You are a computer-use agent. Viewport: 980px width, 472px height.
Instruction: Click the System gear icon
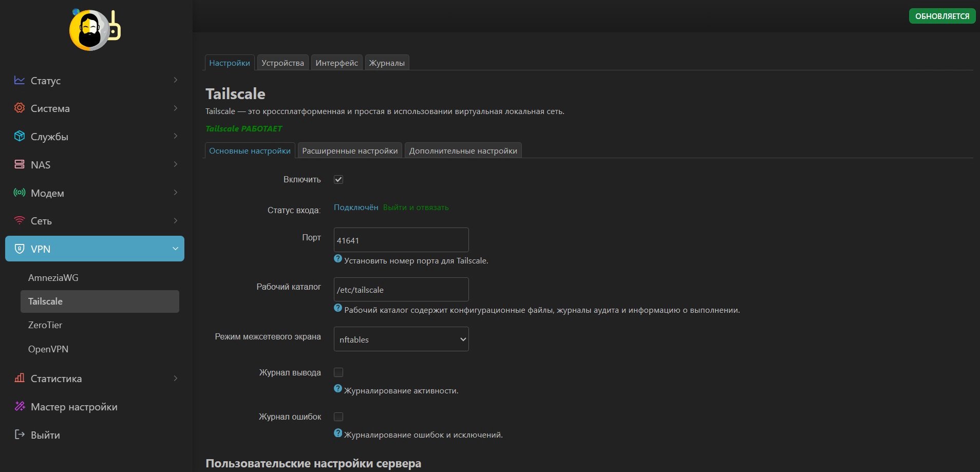(20, 108)
